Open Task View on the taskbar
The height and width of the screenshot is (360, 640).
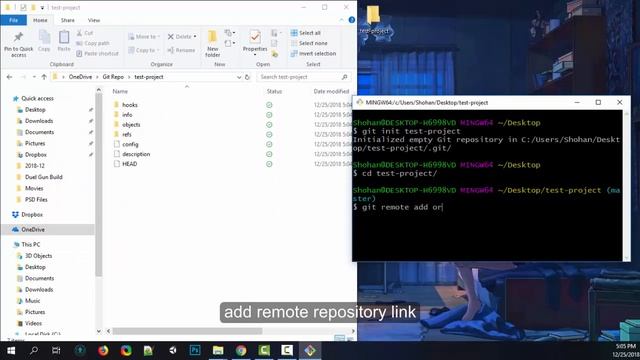click(56, 350)
